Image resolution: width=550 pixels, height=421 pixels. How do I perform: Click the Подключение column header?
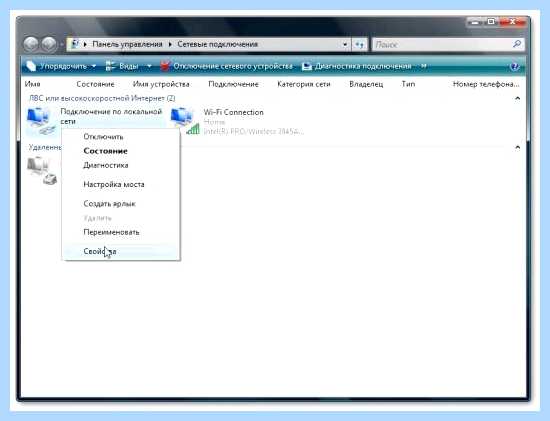point(233,84)
